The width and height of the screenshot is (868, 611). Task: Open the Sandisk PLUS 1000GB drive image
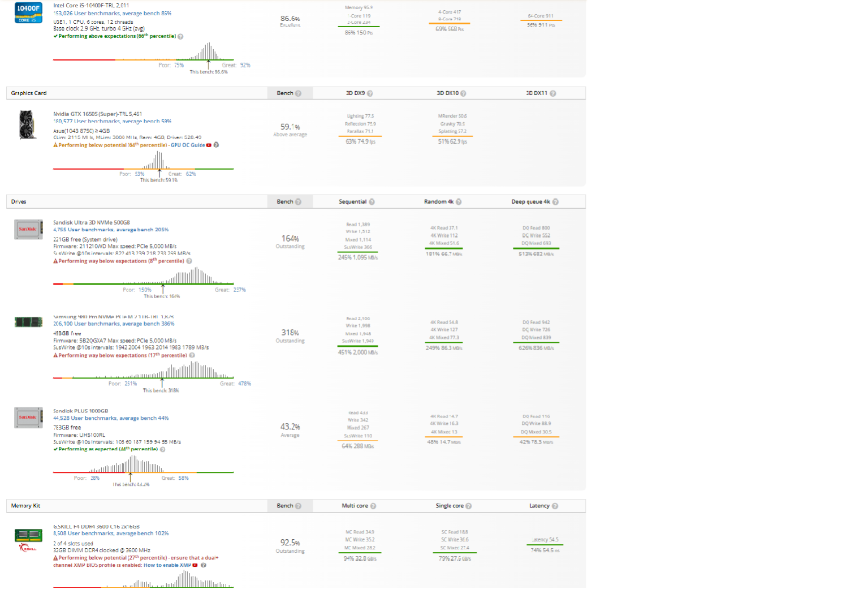click(28, 418)
